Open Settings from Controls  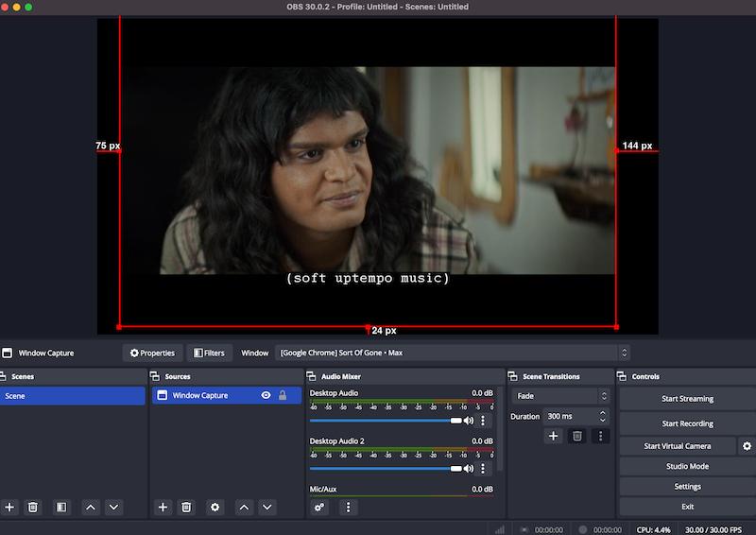point(688,487)
